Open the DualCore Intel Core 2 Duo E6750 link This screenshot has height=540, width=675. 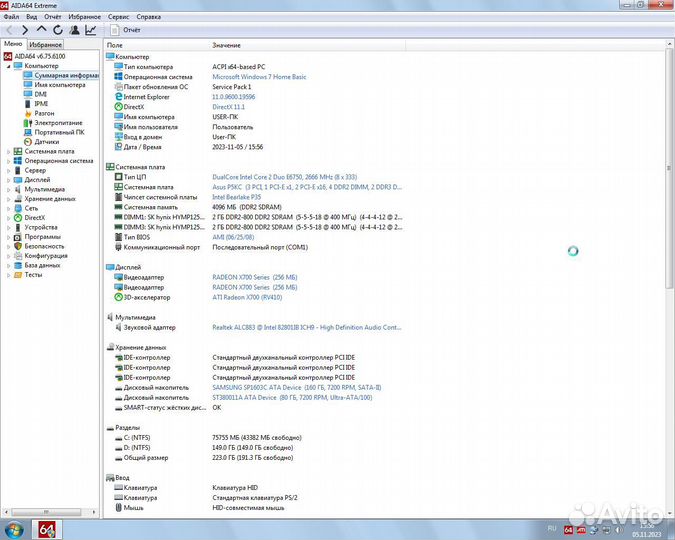click(285, 177)
